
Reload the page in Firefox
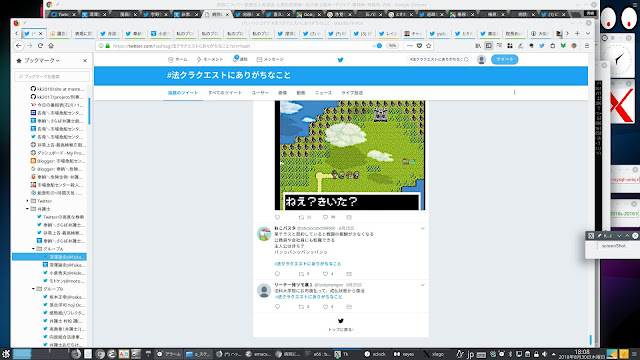[40, 46]
